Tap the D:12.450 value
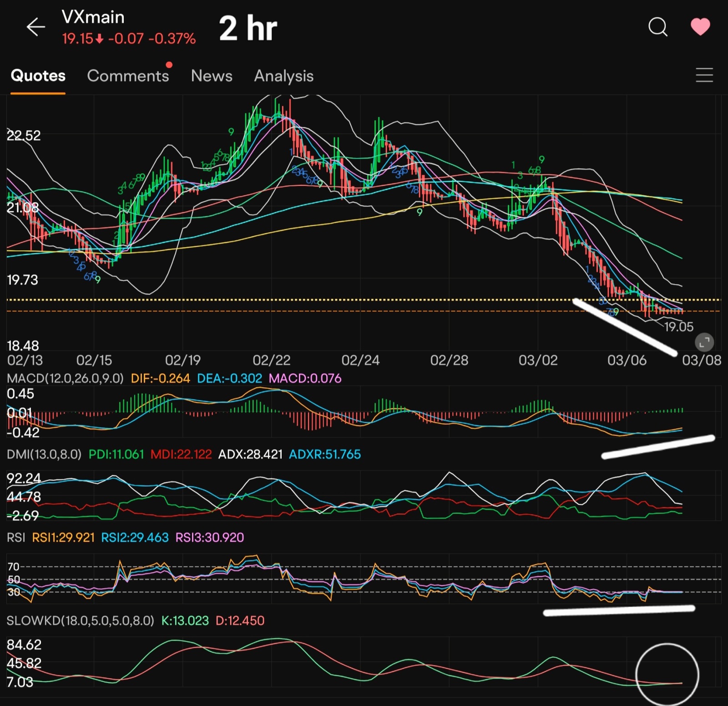 (240, 621)
